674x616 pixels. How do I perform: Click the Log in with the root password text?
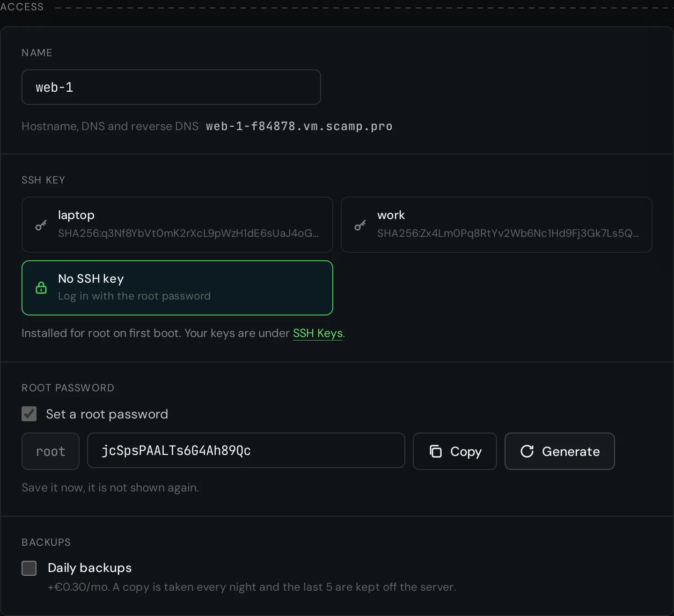pos(134,296)
